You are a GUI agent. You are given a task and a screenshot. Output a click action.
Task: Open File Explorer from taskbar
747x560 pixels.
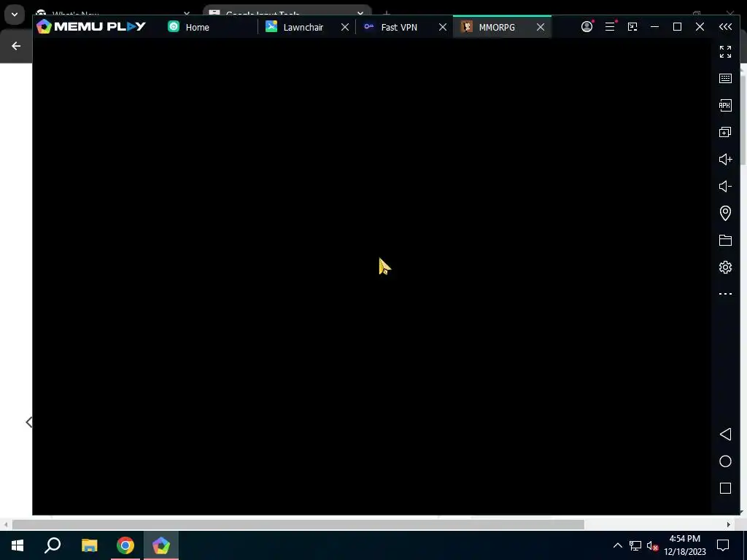point(89,545)
